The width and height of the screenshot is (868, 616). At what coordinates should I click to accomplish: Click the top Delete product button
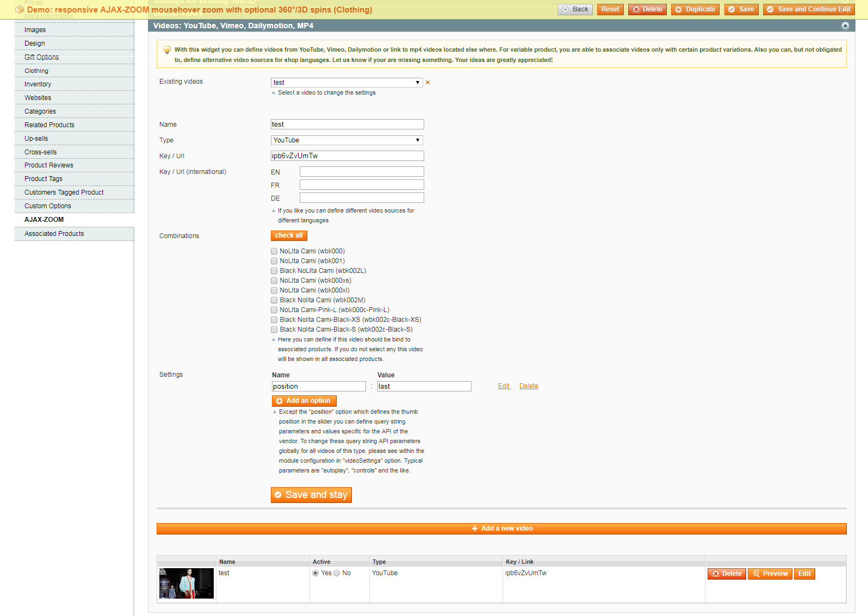coord(647,9)
